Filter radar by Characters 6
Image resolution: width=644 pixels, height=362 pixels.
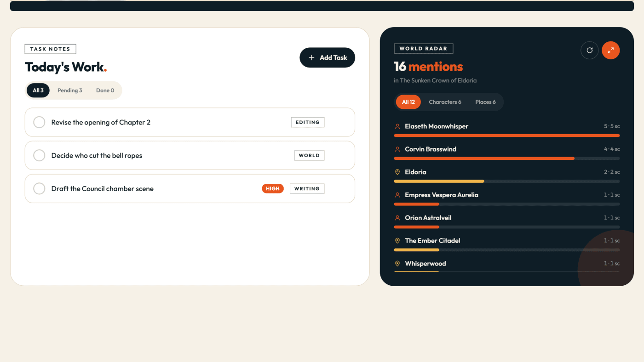coord(445,102)
